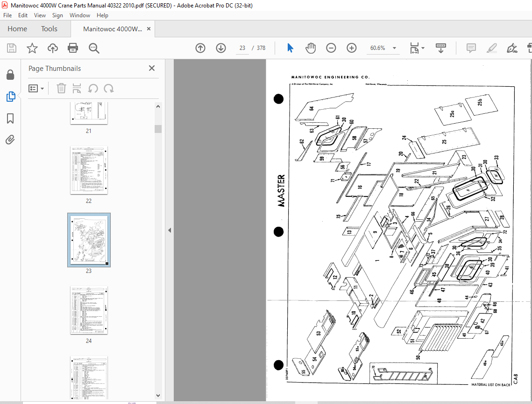Viewport: 532px width, 404px height.
Task: Open the Help menu
Action: coord(102,15)
